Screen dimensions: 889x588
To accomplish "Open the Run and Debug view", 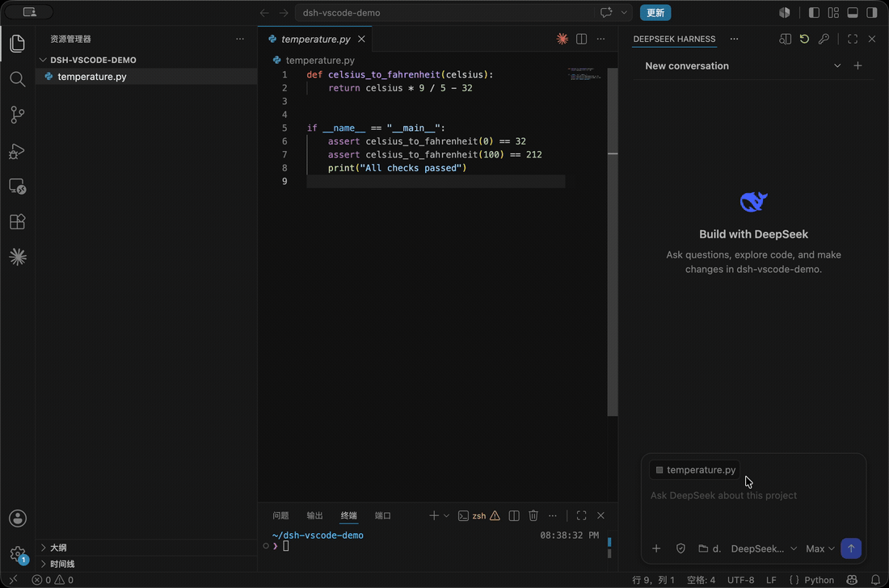I will 18,151.
